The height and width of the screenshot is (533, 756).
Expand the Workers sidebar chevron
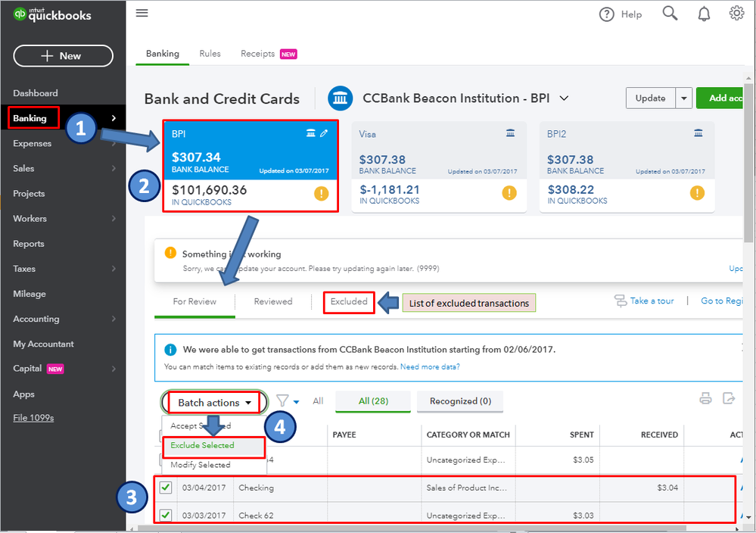click(114, 219)
